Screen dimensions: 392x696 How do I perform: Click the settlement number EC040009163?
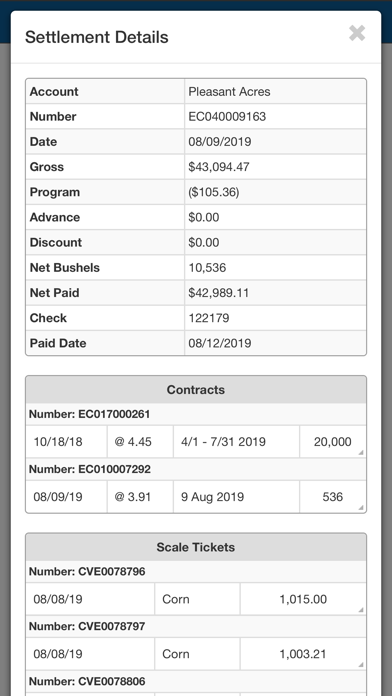click(x=227, y=117)
